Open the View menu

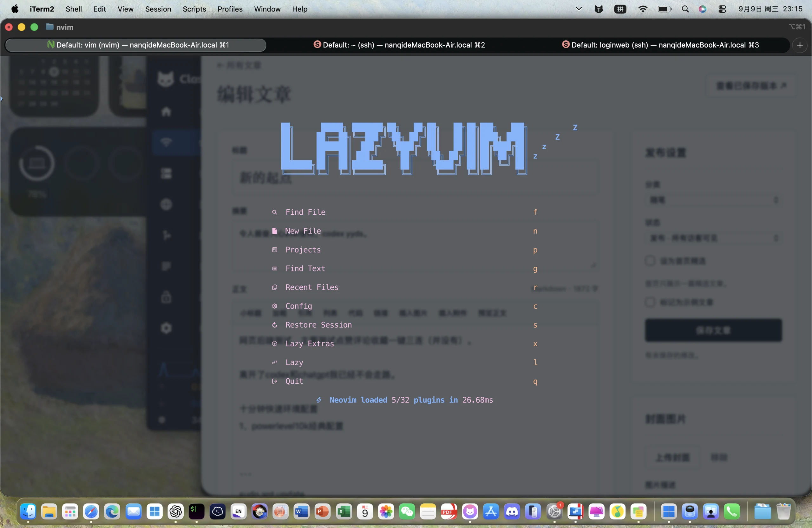[126, 9]
